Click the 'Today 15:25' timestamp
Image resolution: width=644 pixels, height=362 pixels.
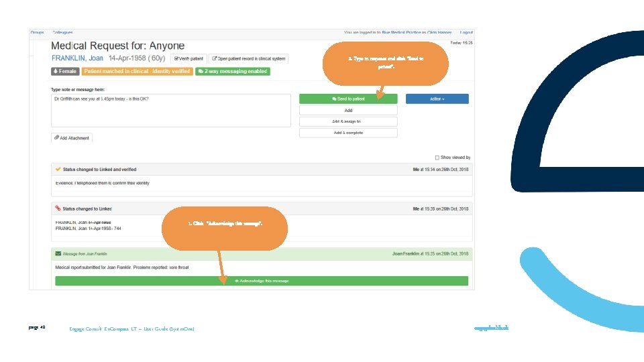click(462, 43)
